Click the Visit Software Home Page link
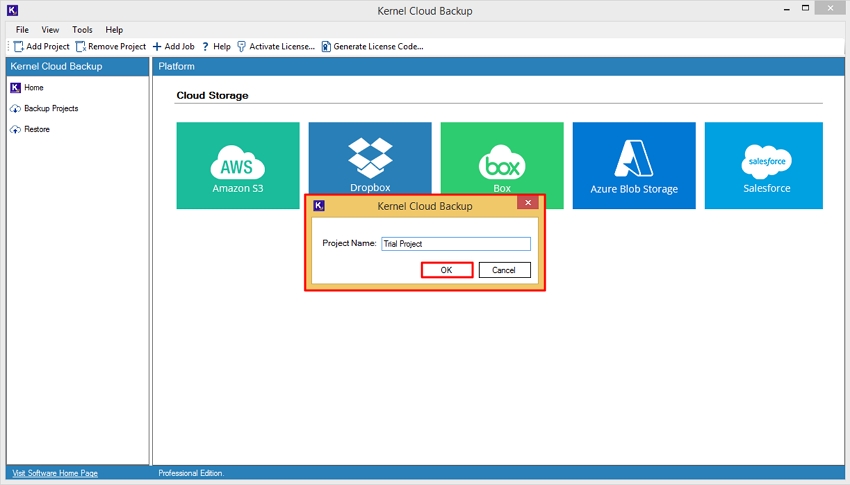Viewport: 850px width, 485px height. 55,473
